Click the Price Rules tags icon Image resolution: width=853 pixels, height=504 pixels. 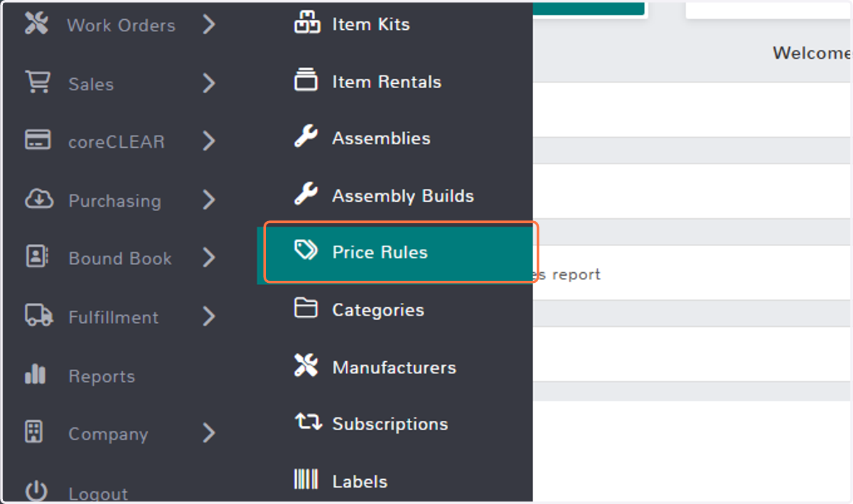pos(306,250)
